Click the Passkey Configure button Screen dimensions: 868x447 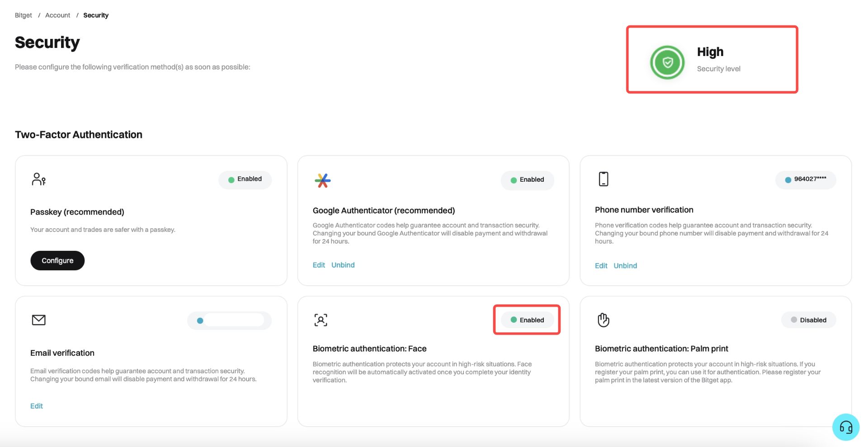57,261
